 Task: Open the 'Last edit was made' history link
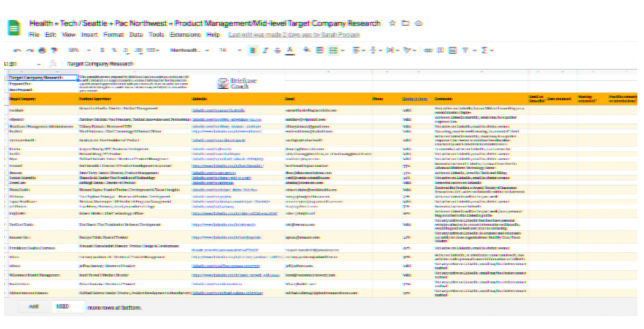click(294, 34)
